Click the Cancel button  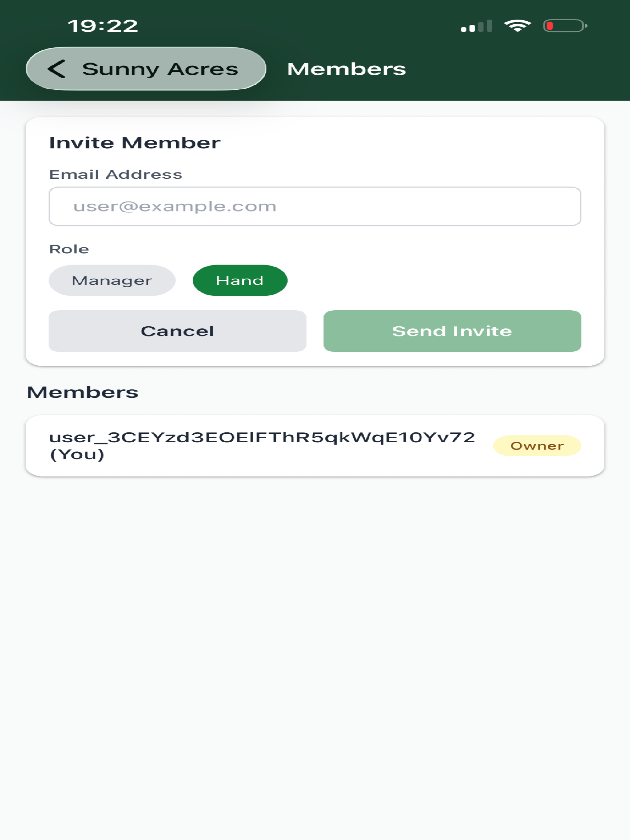pyautogui.click(x=177, y=331)
